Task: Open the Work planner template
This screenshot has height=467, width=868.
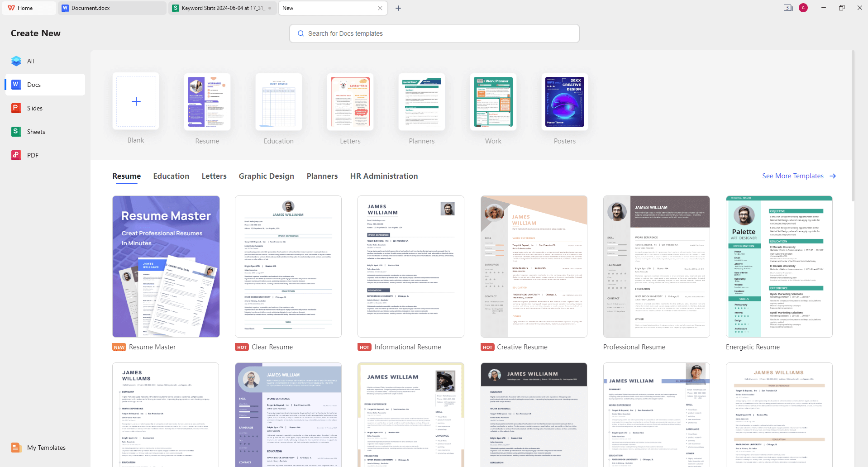Action: coord(493,102)
